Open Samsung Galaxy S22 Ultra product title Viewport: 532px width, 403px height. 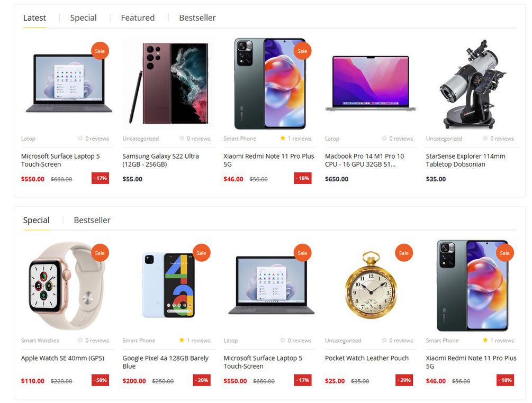[160, 160]
